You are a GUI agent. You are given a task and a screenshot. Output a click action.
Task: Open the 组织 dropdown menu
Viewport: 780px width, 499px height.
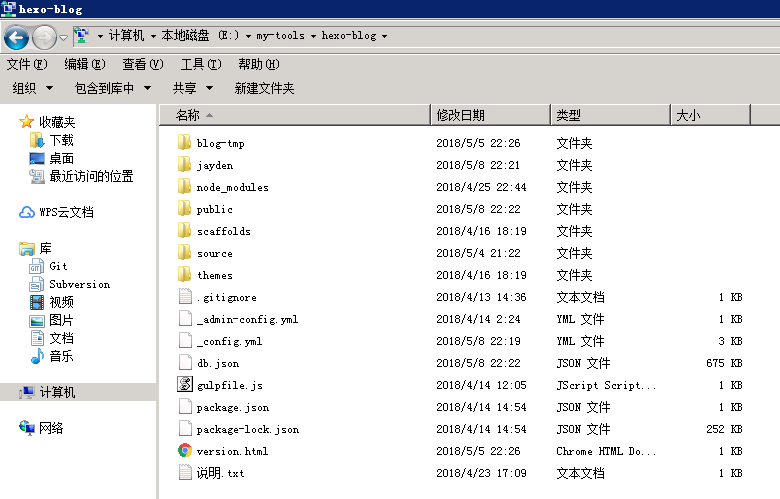[32, 88]
